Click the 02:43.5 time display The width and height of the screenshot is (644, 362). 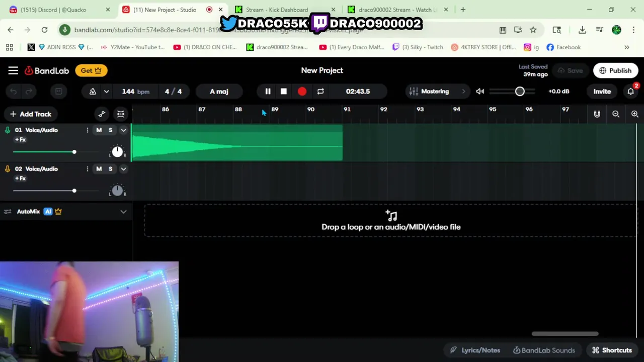pyautogui.click(x=358, y=92)
